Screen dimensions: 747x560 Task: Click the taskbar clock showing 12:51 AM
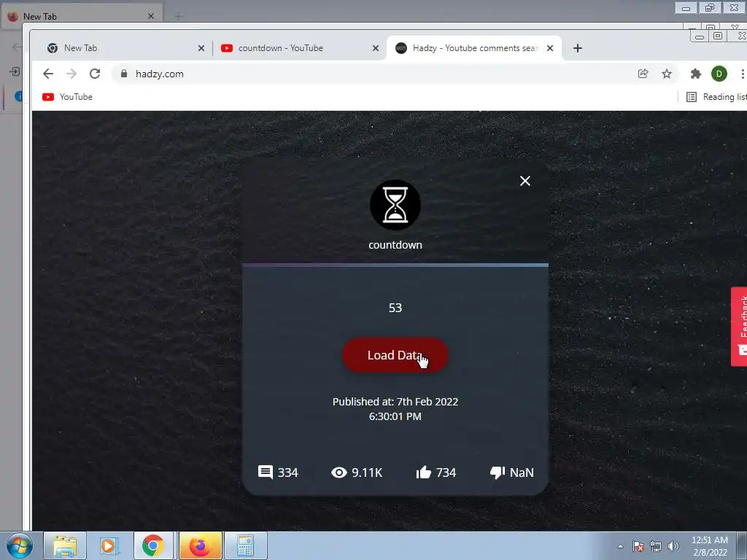tap(710, 546)
